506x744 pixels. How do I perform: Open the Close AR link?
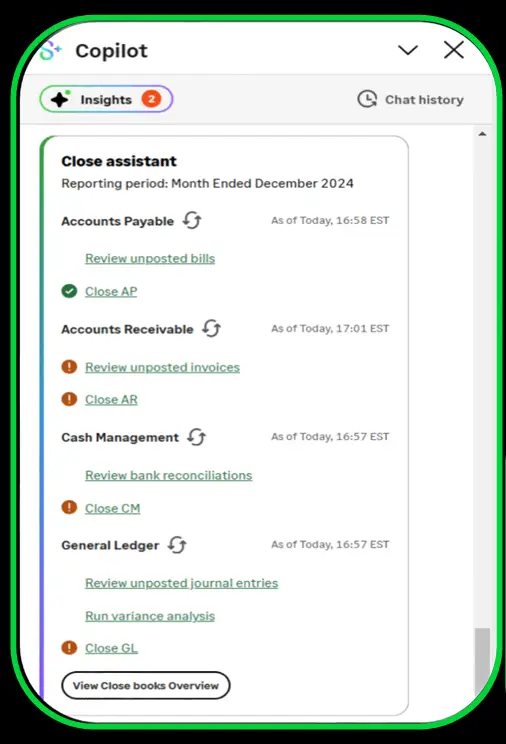112,399
